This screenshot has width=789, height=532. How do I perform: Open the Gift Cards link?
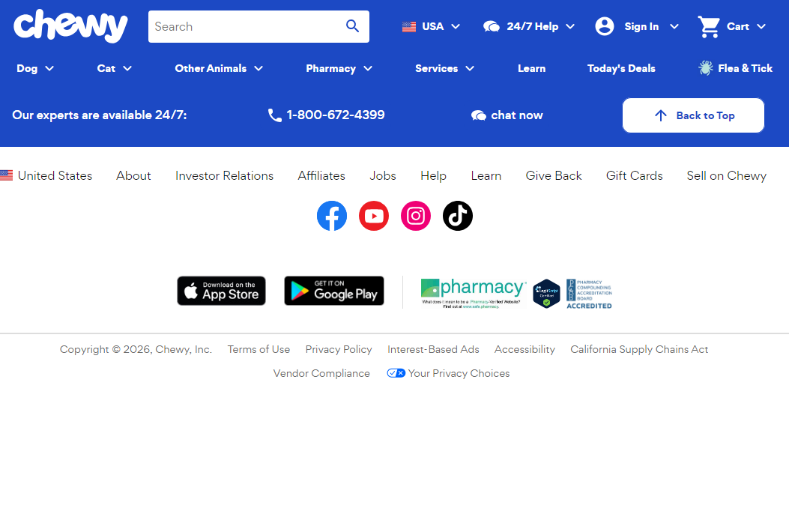tap(634, 175)
